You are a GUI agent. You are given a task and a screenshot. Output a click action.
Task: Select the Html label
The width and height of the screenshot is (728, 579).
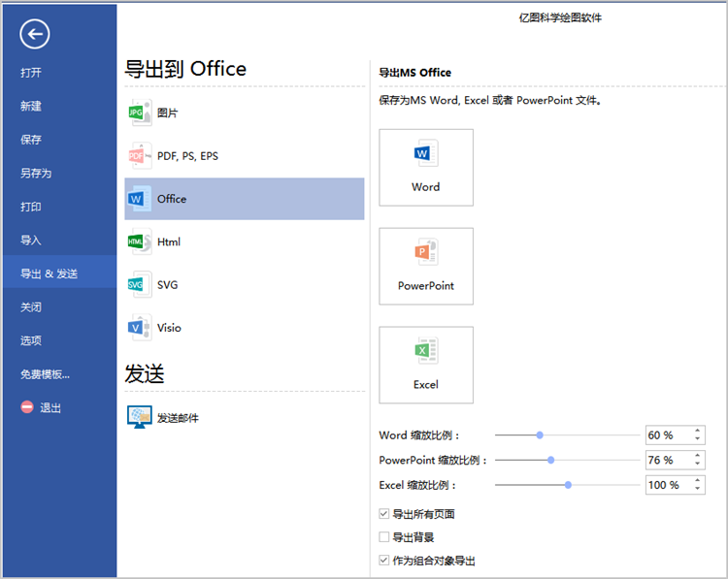[x=169, y=241]
